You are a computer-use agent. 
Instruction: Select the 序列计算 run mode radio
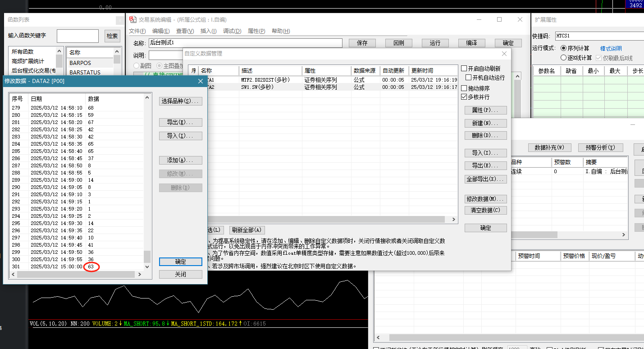563,48
